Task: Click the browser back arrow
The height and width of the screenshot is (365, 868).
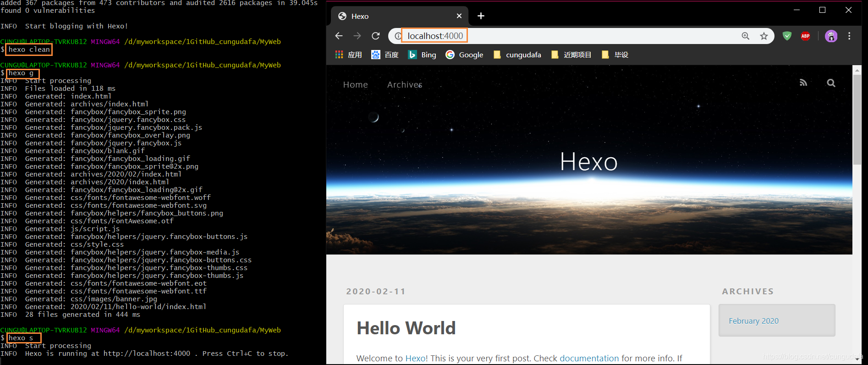Action: [339, 36]
